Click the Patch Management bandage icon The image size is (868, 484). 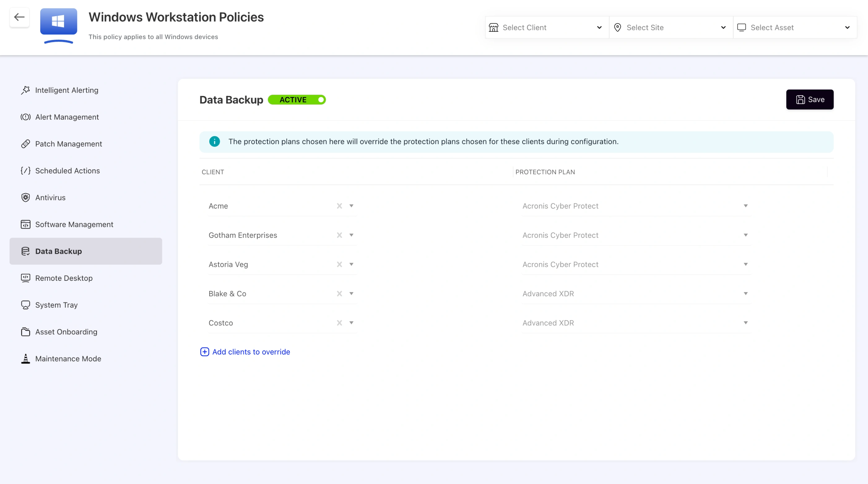26,144
